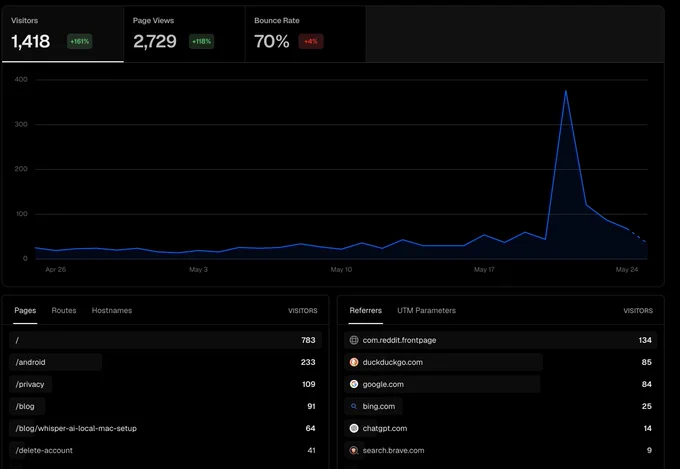
Task: Open the root "/" page row
Action: [165, 340]
